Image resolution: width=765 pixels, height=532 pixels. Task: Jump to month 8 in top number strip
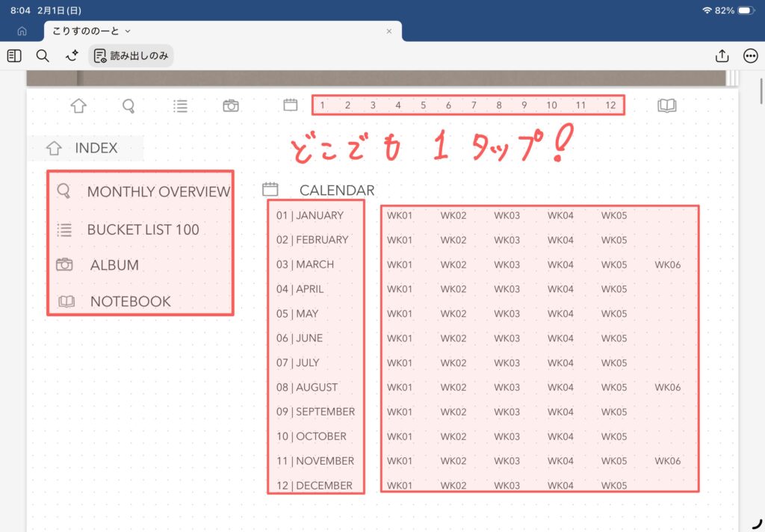499,105
